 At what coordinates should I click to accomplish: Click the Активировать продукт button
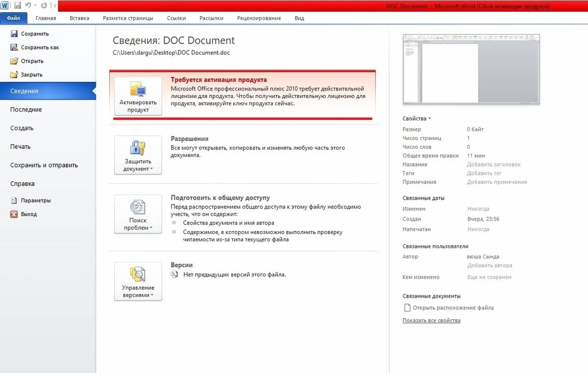click(x=138, y=95)
